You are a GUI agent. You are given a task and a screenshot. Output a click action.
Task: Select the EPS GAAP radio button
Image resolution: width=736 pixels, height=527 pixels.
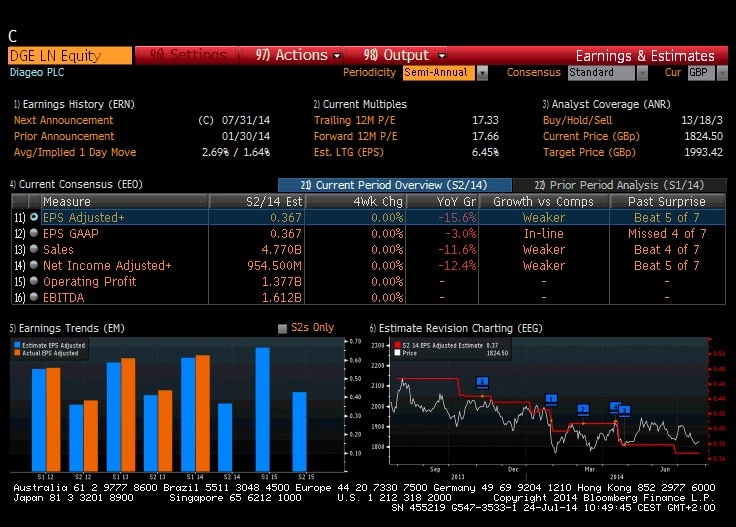click(34, 233)
